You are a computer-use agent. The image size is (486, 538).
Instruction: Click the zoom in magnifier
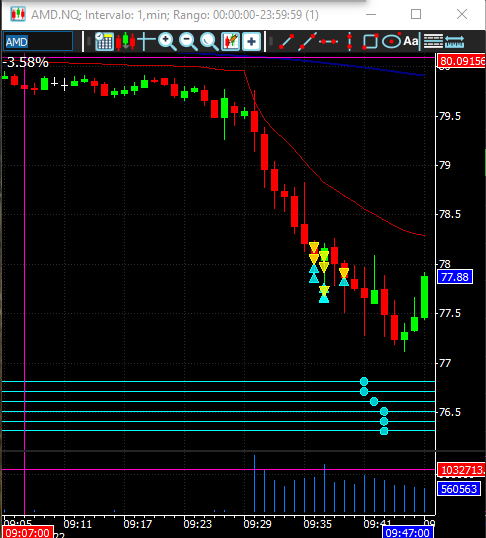[x=167, y=42]
